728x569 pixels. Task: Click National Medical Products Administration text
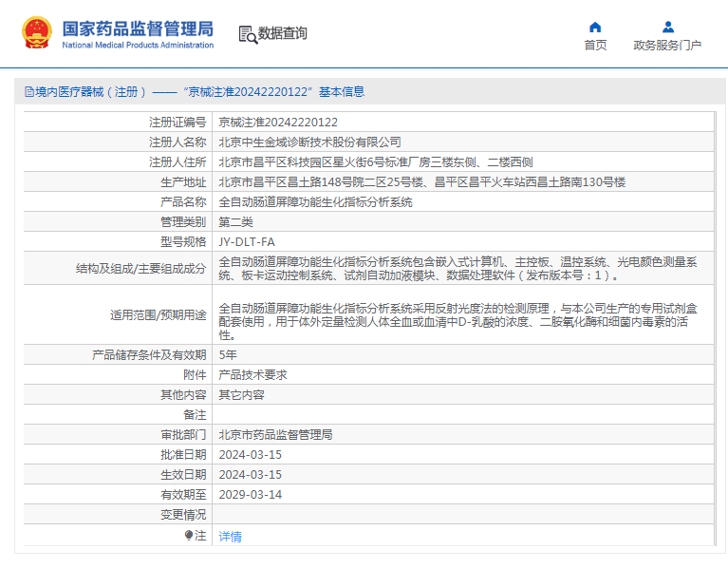point(138,45)
